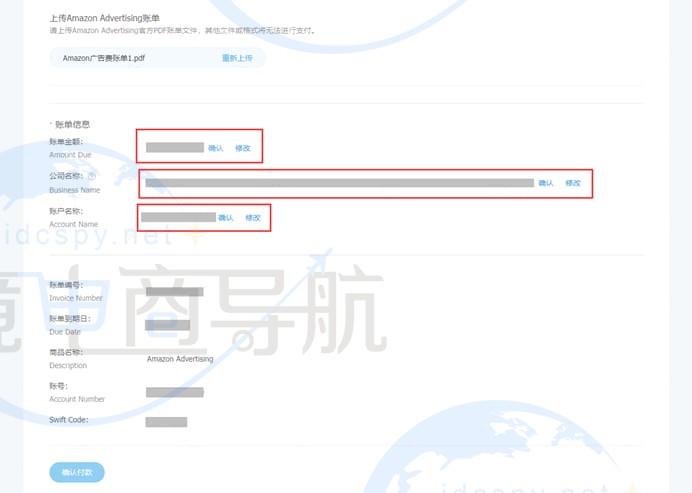
Task: Click the Amount Due label
Action: (x=70, y=155)
